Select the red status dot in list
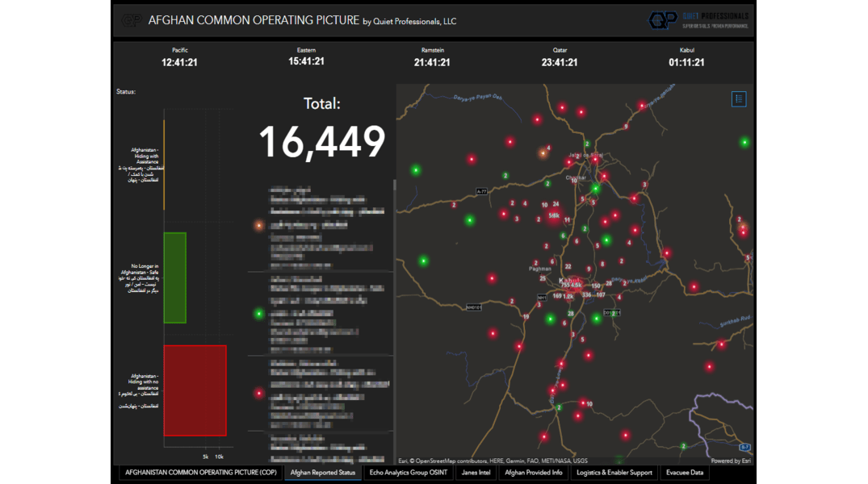This screenshot has width=868, height=484. click(258, 394)
